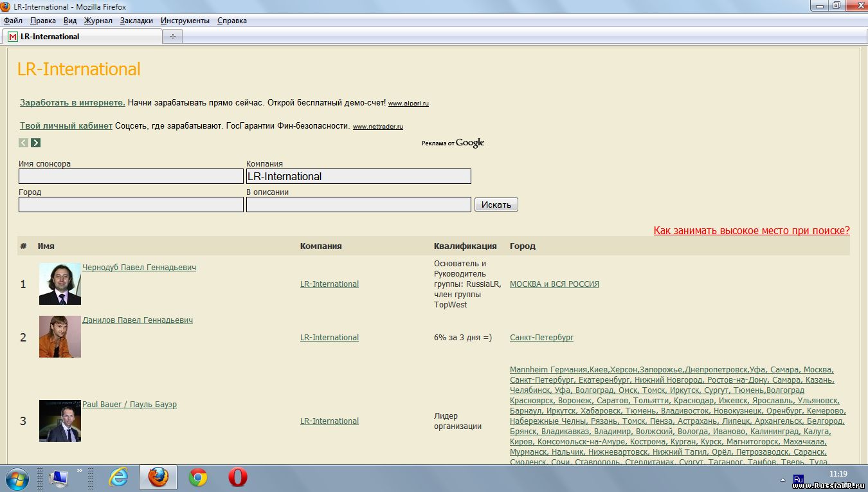This screenshot has height=492, width=868.
Task: Click www.alpari.ru ad URL
Action: point(408,104)
